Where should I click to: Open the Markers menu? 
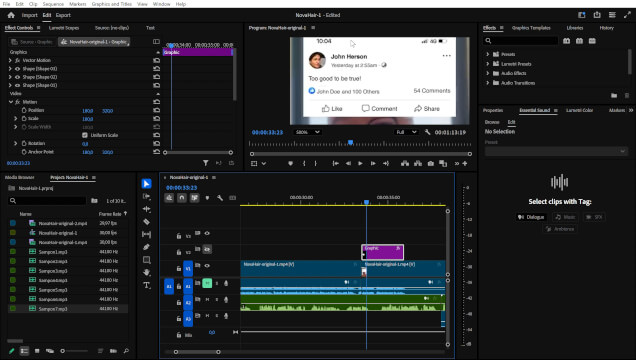point(77,4)
